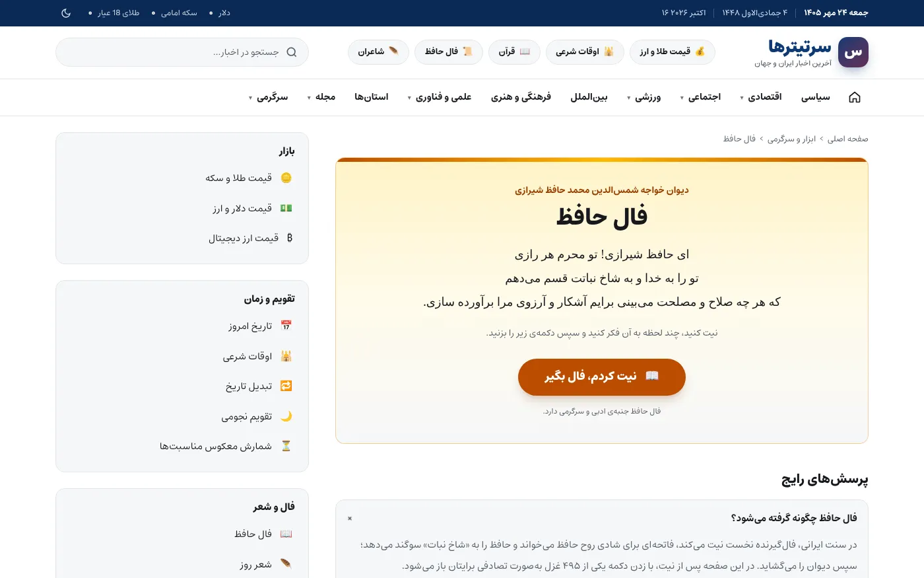Toggle dark mode with the moon icon
The height and width of the screenshot is (578, 924).
click(66, 13)
